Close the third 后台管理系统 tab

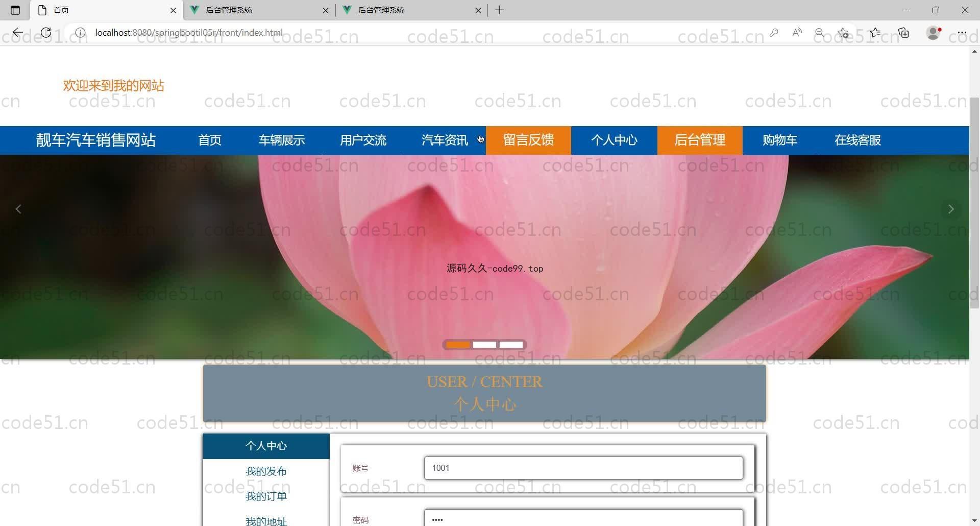coord(478,10)
